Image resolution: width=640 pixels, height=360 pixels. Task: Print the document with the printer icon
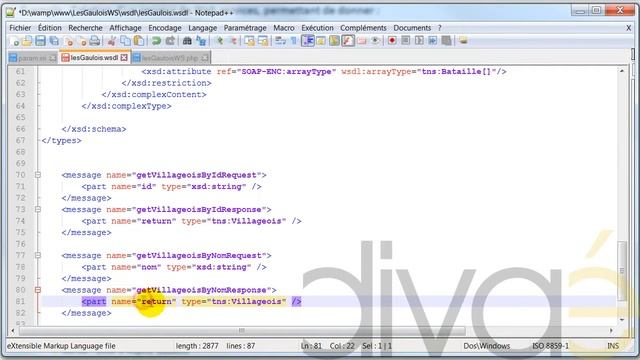[x=95, y=40]
